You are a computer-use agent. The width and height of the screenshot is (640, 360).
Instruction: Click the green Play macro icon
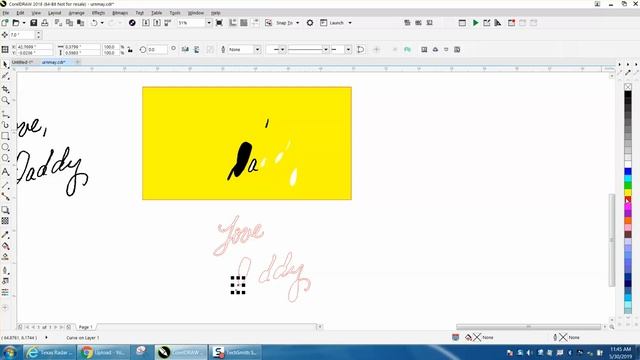click(476, 23)
